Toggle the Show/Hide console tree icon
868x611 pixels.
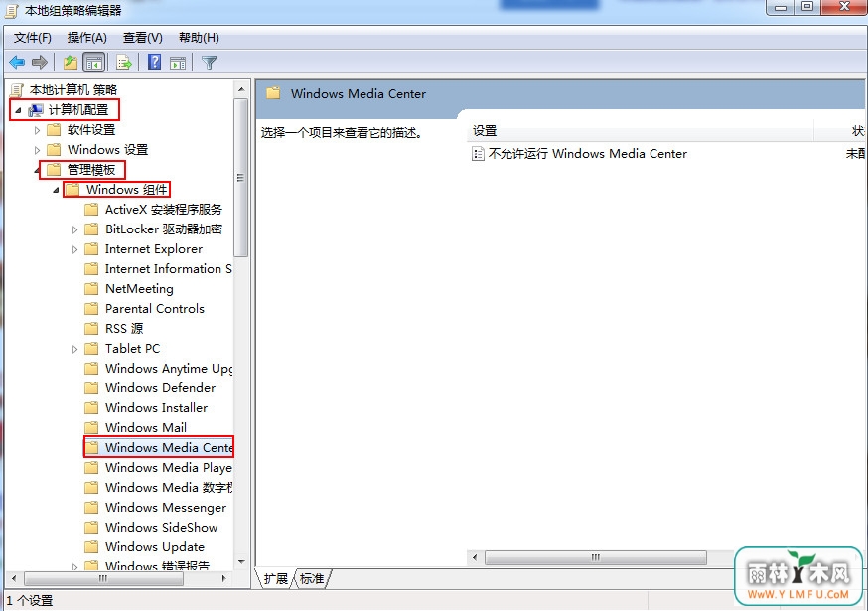click(93, 62)
